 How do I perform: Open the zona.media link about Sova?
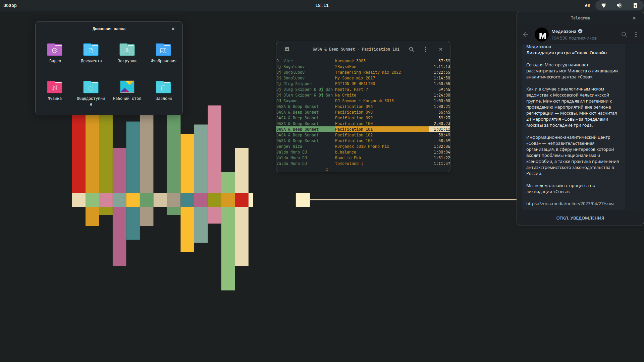point(570,203)
